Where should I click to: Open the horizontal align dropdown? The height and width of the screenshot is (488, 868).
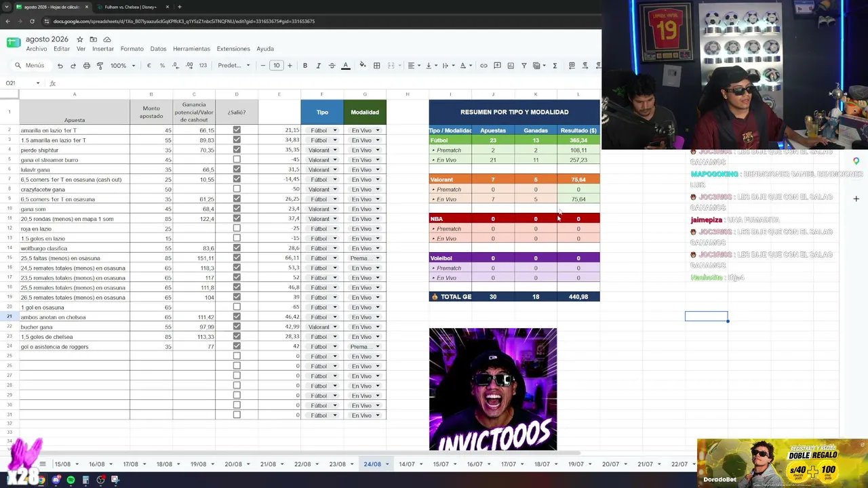coord(413,66)
